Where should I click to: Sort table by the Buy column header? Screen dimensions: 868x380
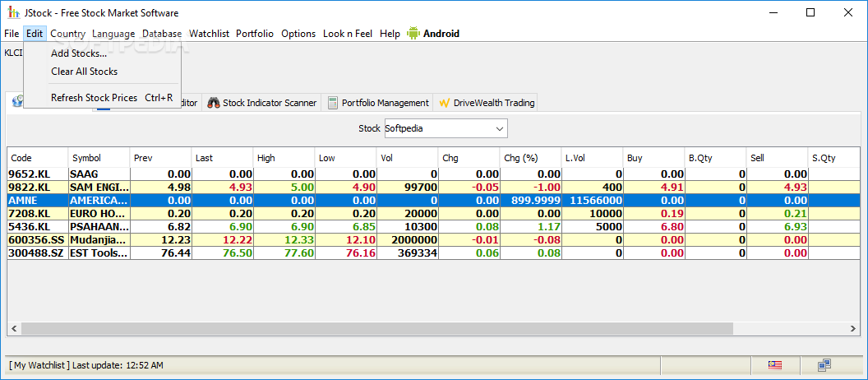653,158
